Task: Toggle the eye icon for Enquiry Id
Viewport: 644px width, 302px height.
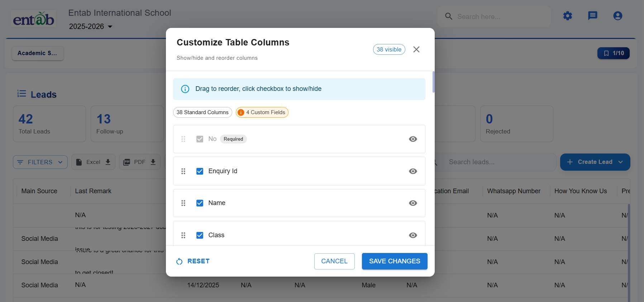Action: pyautogui.click(x=413, y=171)
